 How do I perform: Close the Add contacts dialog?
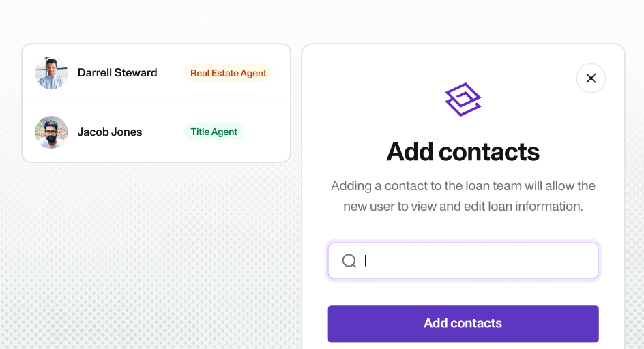[591, 78]
